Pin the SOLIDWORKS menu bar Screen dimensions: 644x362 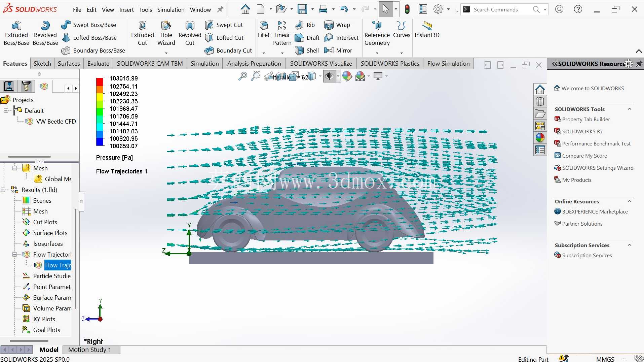pyautogui.click(x=220, y=9)
